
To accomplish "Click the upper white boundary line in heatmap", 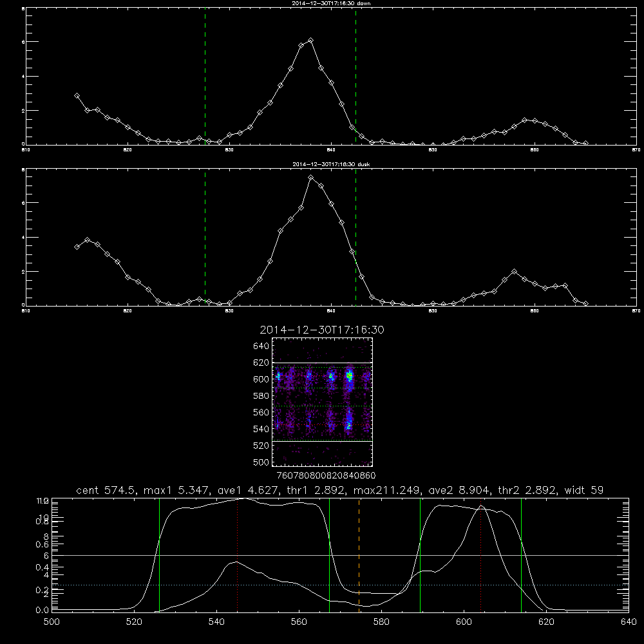I will (322, 363).
